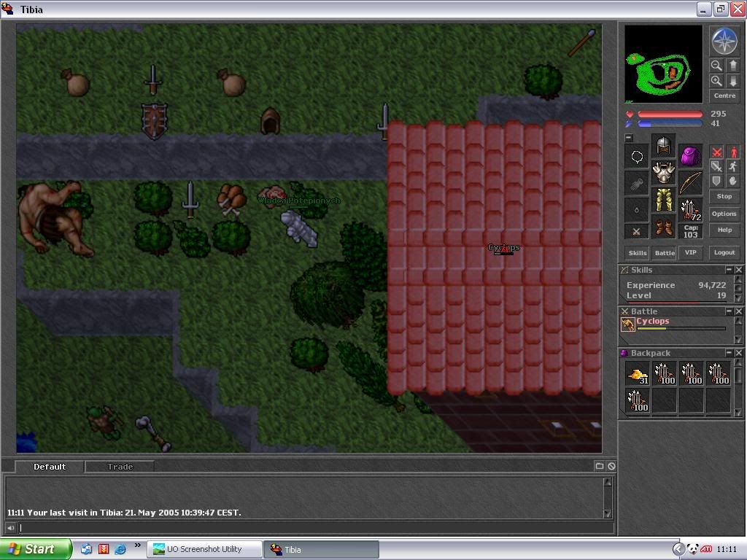Minimize the Backpack panel

tap(729, 353)
